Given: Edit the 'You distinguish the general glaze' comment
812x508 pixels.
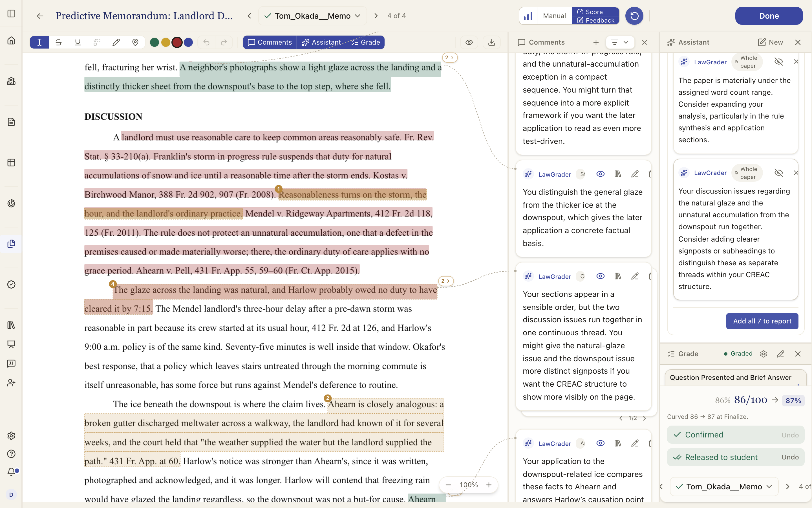Looking at the screenshot, I should [x=634, y=174].
